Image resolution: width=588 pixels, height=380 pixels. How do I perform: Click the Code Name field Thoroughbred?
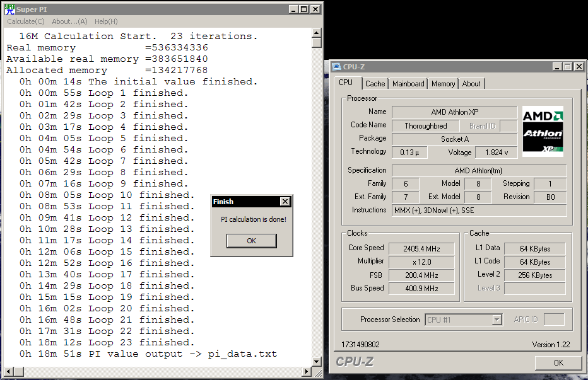tap(426, 126)
